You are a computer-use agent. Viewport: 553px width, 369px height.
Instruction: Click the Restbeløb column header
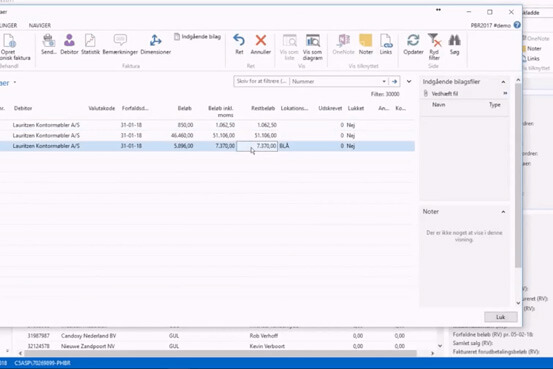pyautogui.click(x=263, y=108)
